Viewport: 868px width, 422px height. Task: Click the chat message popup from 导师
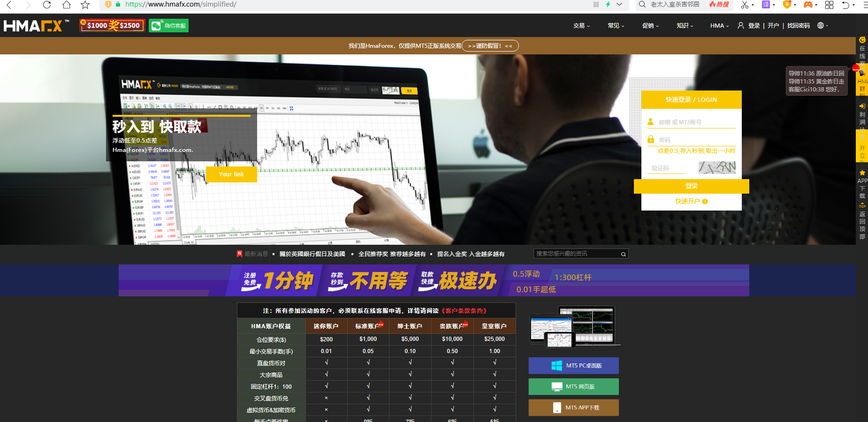[x=817, y=81]
